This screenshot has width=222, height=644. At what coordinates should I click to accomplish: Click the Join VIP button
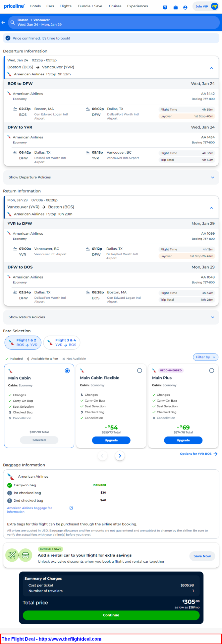click(206, 6)
